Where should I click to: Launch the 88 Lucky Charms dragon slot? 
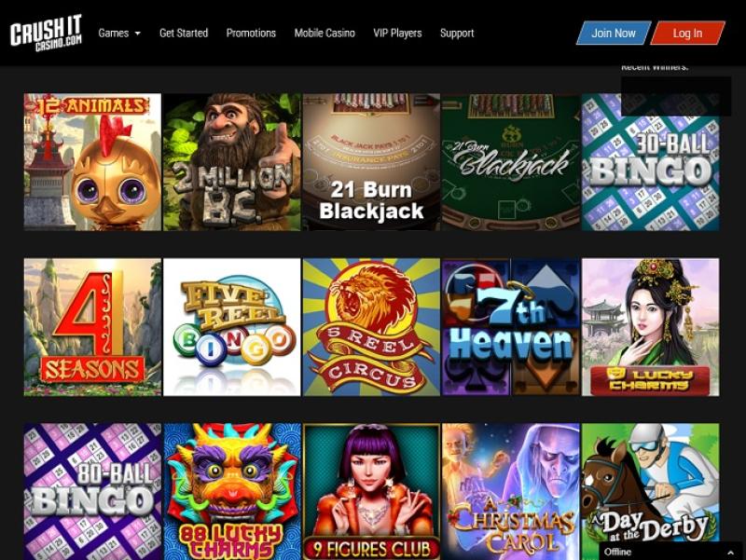[x=231, y=492]
